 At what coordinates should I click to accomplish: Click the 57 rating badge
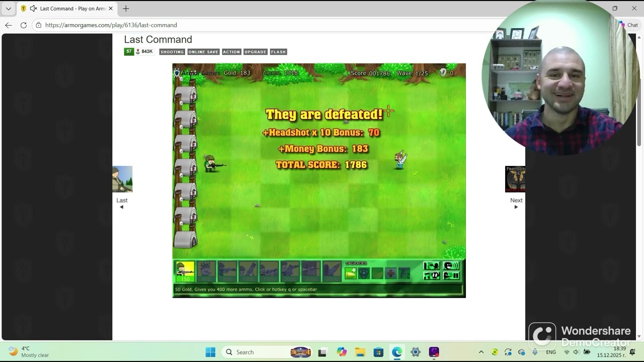129,52
